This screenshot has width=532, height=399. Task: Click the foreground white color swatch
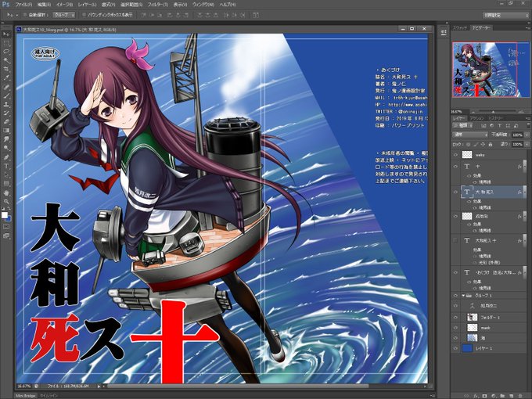coord(5,215)
